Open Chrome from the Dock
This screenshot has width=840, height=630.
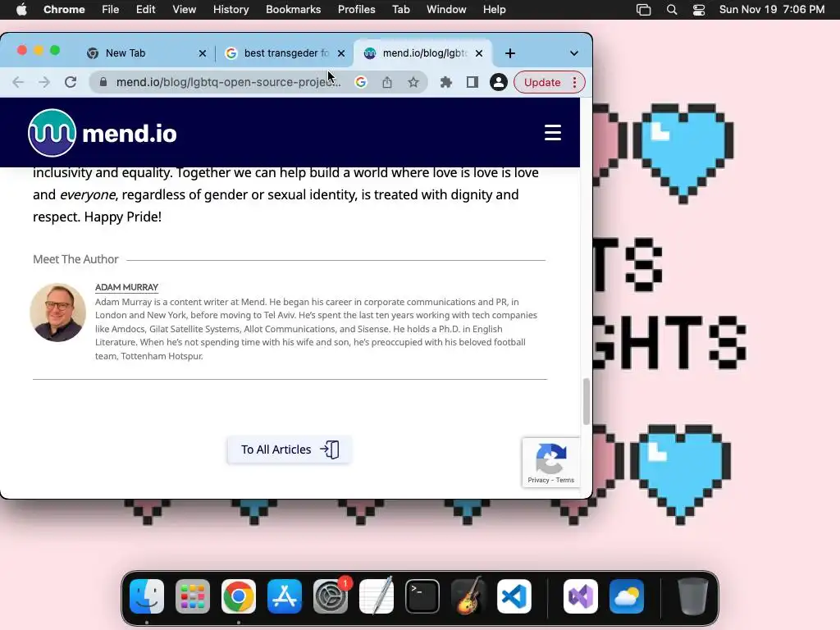[x=239, y=596]
